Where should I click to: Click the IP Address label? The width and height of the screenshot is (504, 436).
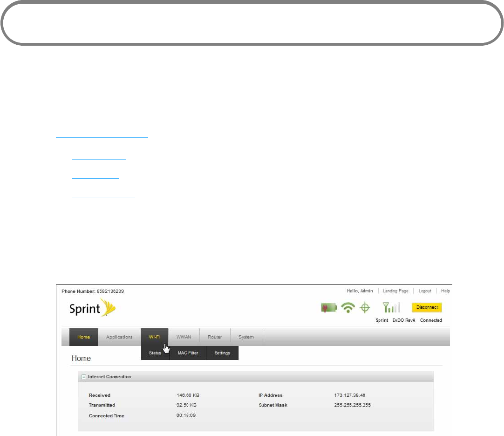(271, 395)
